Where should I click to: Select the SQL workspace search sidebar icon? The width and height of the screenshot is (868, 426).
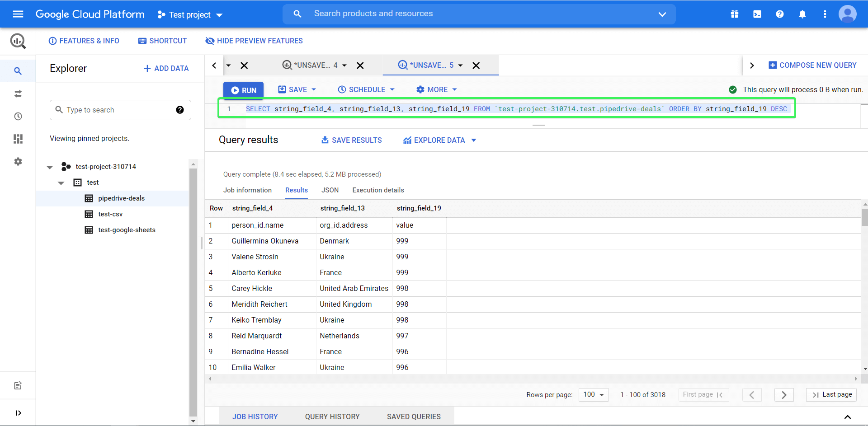click(18, 71)
